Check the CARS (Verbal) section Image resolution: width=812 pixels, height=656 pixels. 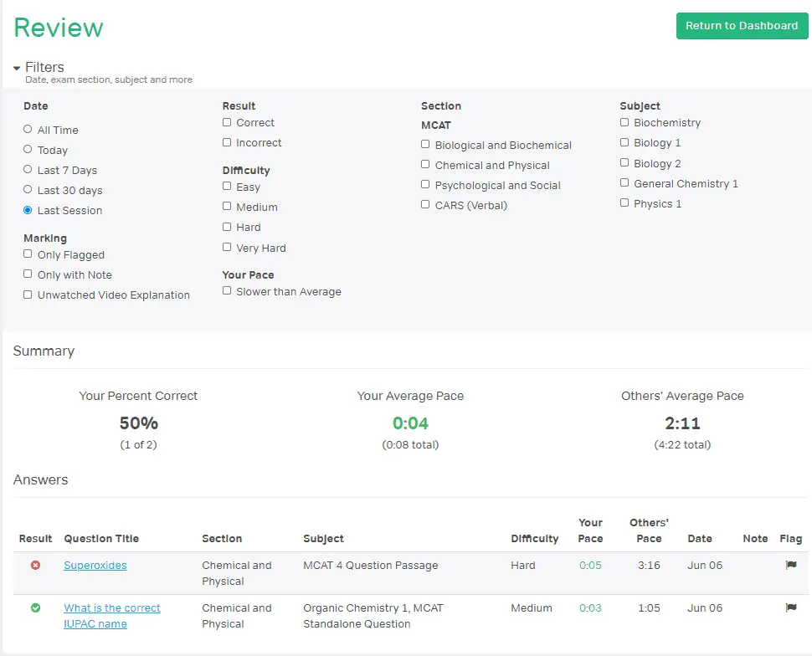[426, 205]
